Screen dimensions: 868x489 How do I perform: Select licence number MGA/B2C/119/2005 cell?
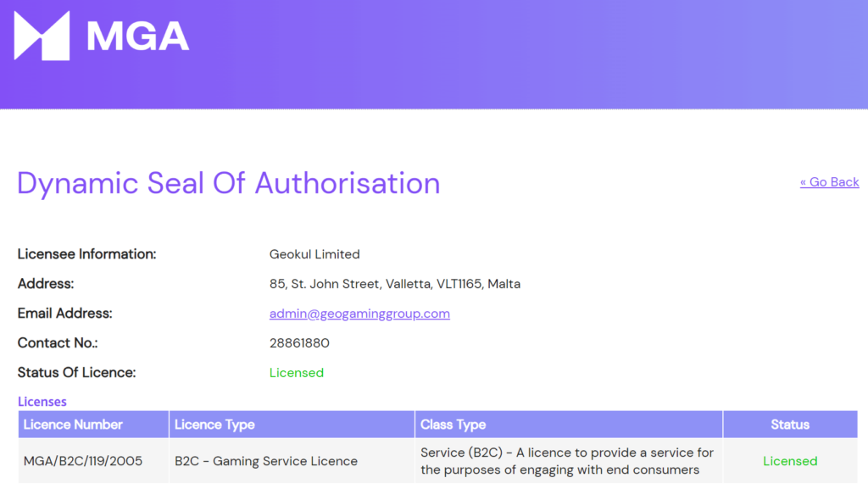83,461
